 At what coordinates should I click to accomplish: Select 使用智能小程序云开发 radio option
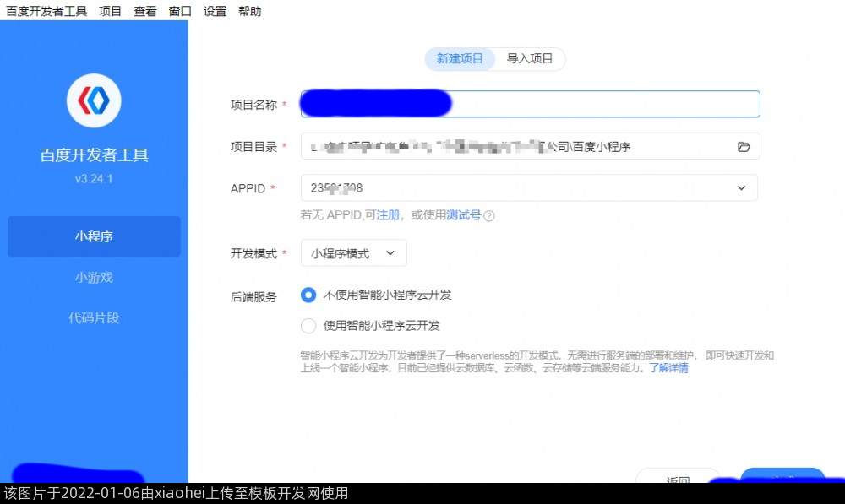(308, 326)
